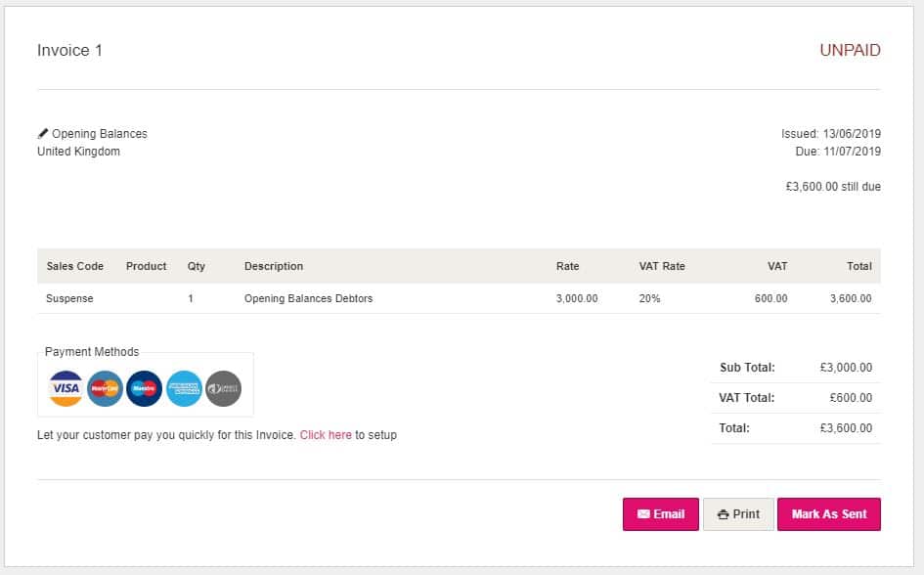Click the Sales Code column header

tap(74, 266)
